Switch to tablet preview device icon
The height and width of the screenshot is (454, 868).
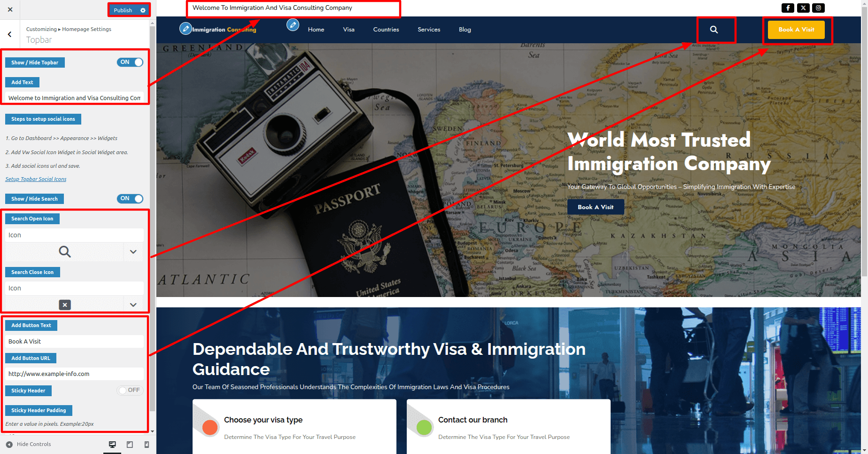(130, 444)
